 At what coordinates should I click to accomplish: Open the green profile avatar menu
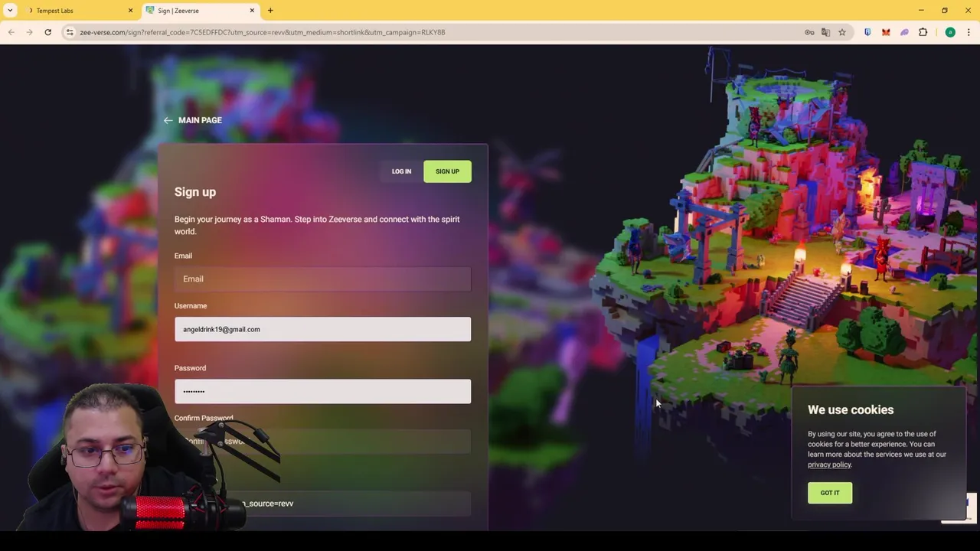(950, 32)
